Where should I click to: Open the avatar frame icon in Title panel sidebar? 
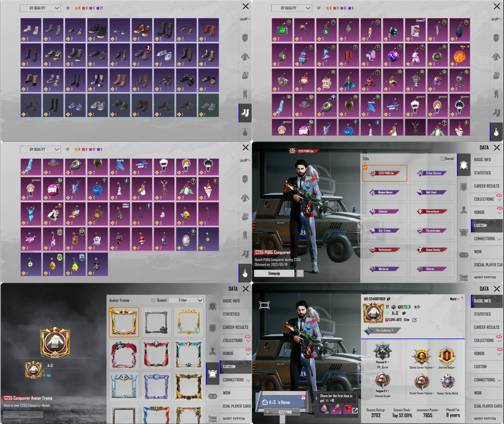[464, 232]
